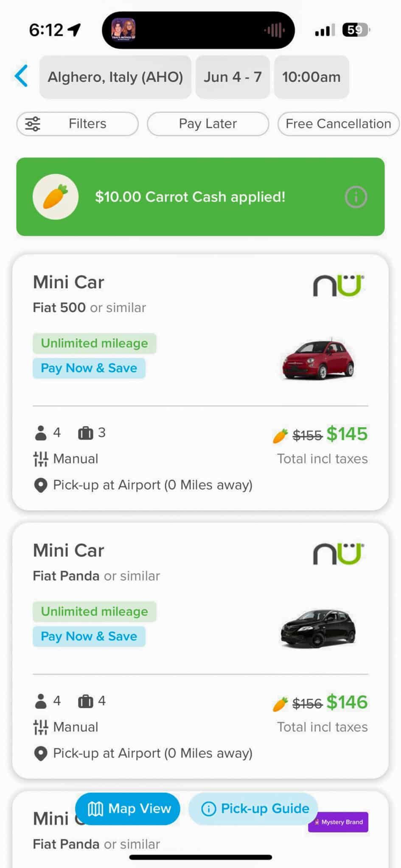Image resolution: width=401 pixels, height=868 pixels.
Task: Change the Jun 4 - 7 dates
Action: [233, 77]
